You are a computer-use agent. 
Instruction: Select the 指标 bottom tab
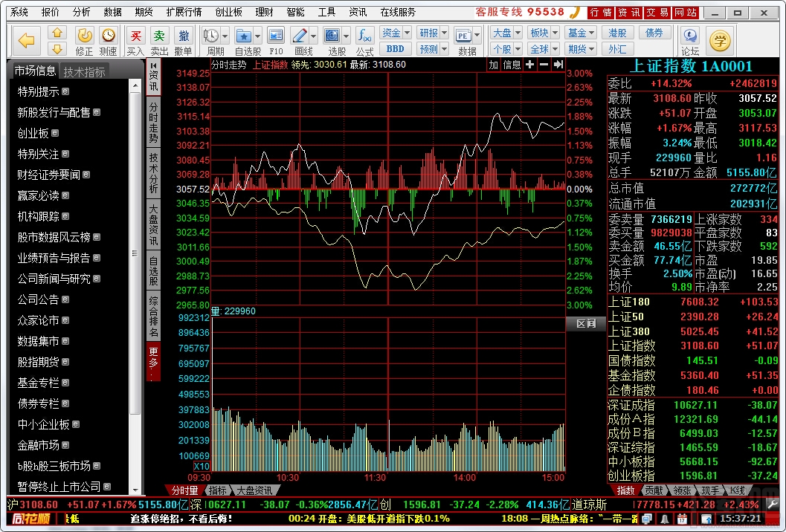pos(218,490)
